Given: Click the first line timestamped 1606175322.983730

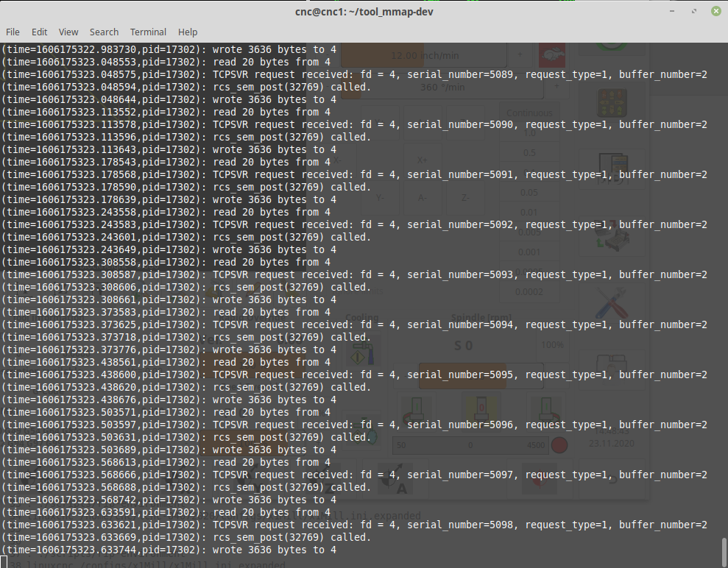Looking at the screenshot, I should click(x=168, y=49).
